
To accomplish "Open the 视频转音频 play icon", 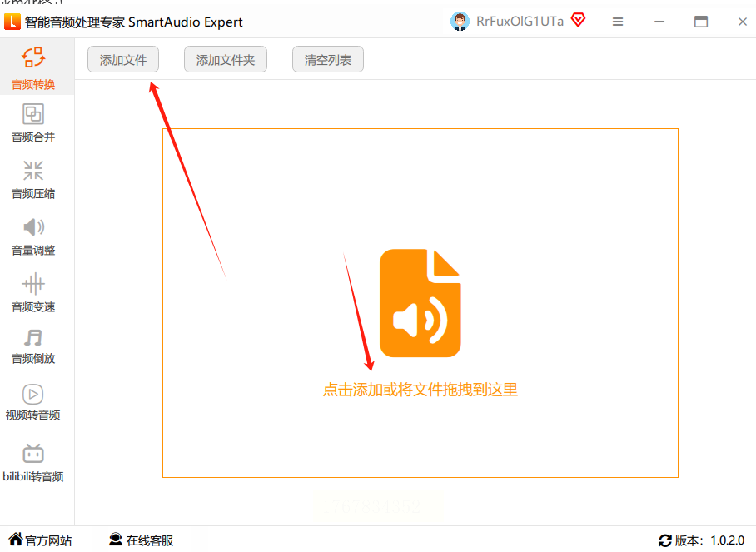I will [33, 394].
